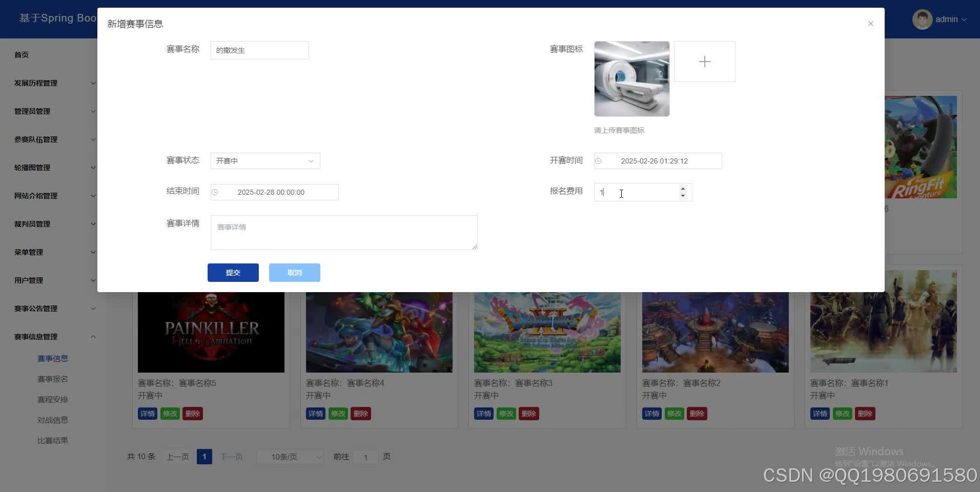
Task: Click the 取消 cancel button
Action: click(294, 272)
